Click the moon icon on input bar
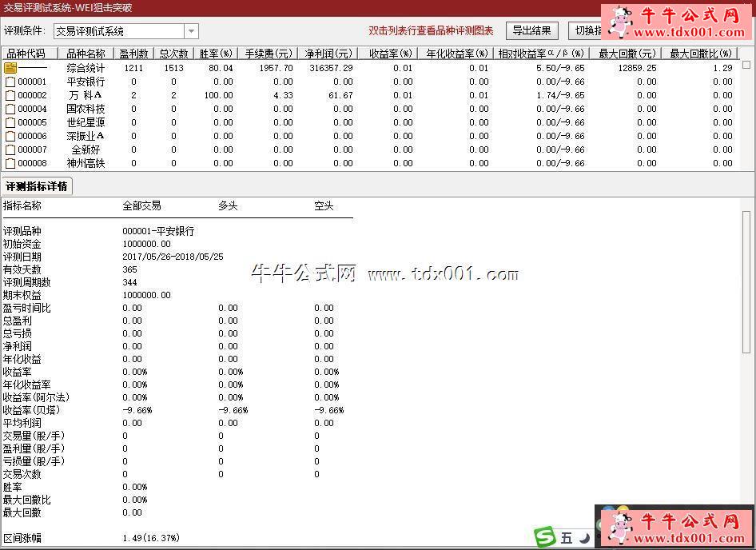756x550 pixels. (x=585, y=539)
